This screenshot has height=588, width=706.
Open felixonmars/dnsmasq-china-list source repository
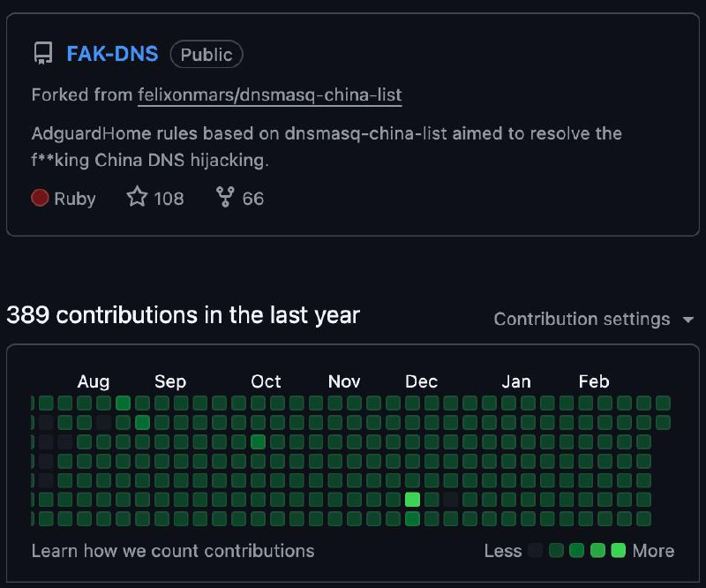coord(269,94)
